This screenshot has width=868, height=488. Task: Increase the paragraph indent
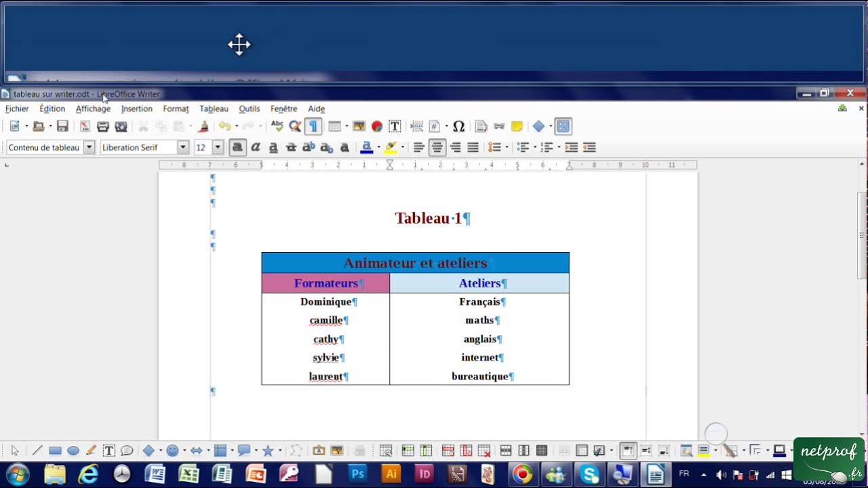pyautogui.click(x=572, y=147)
